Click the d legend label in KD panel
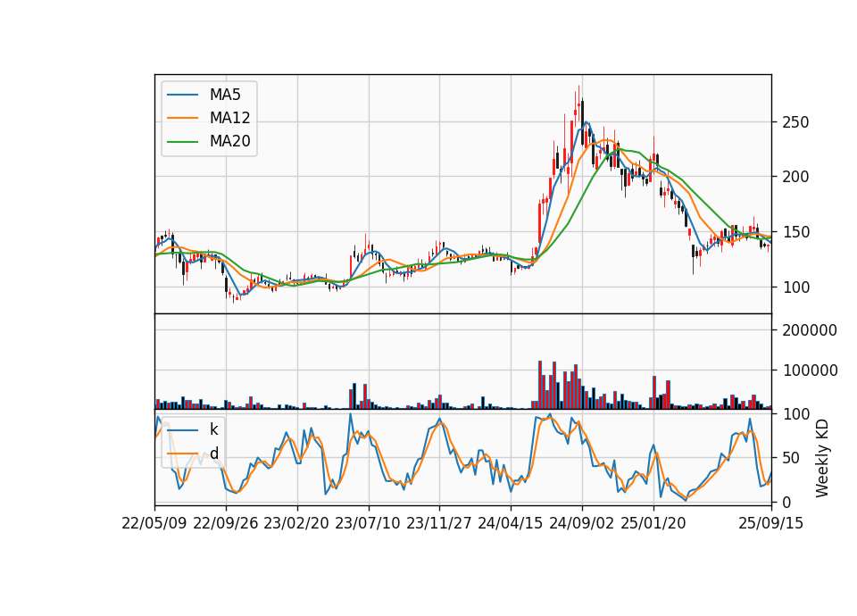 pyautogui.click(x=213, y=454)
